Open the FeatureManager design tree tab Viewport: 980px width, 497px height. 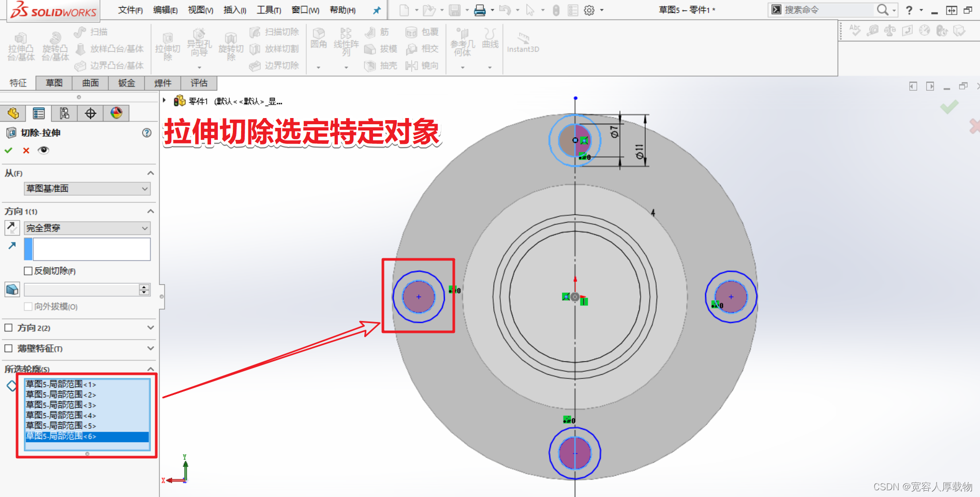[x=13, y=113]
